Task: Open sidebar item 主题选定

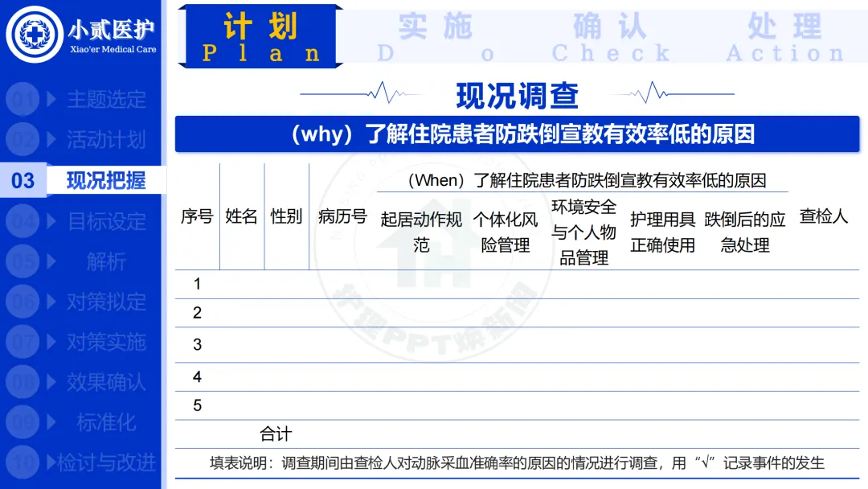Action: [106, 100]
